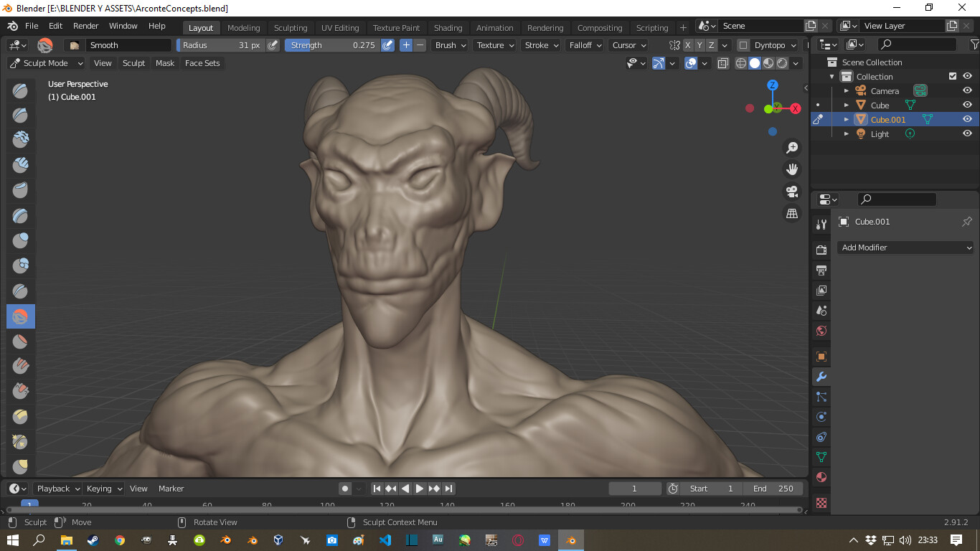Viewport: 980px width, 551px height.
Task: Select the Draw sculpt brush
Action: pos(19,90)
